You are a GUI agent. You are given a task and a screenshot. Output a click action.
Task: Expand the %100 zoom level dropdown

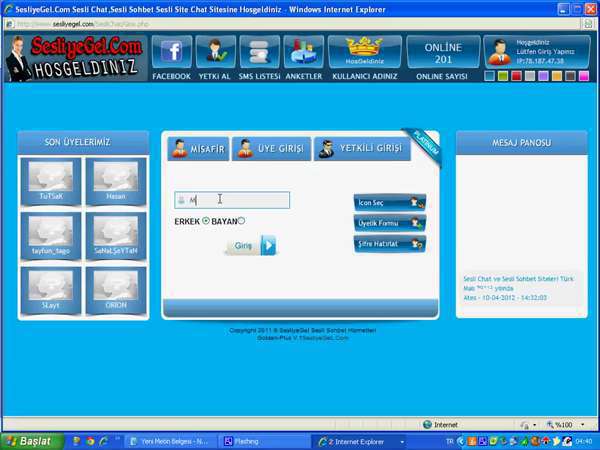pyautogui.click(x=572, y=424)
